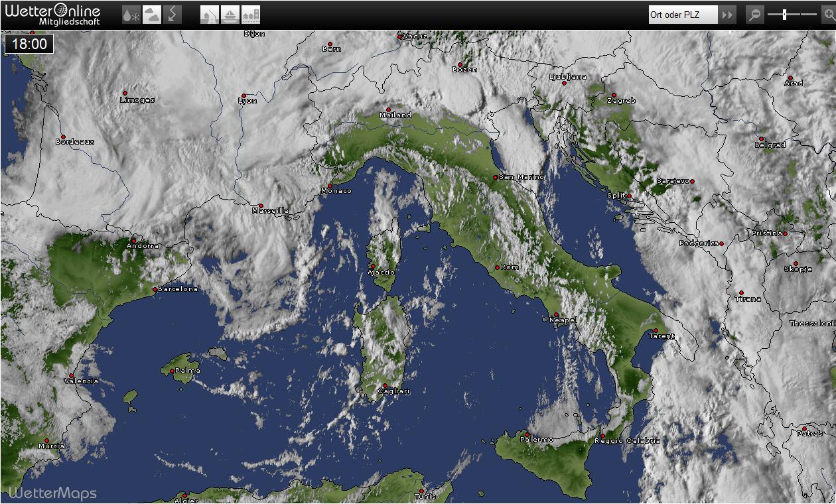Select the Marseille city label
836x504 pixels.
270,211
